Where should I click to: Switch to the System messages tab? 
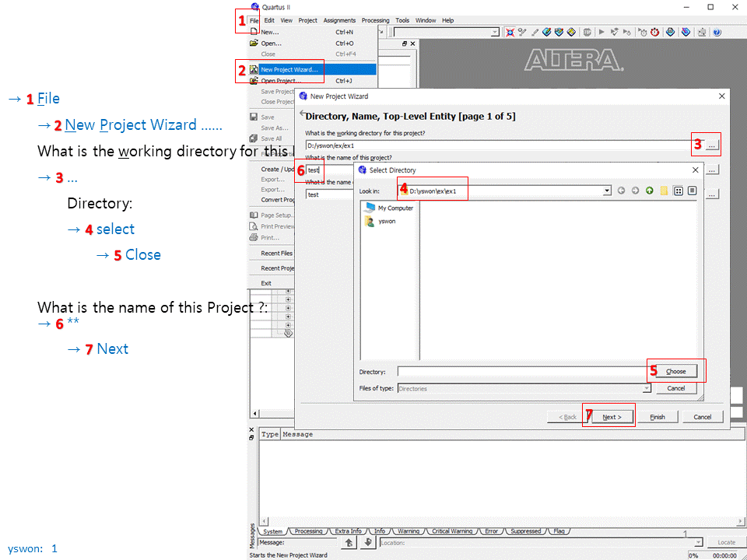click(x=273, y=531)
